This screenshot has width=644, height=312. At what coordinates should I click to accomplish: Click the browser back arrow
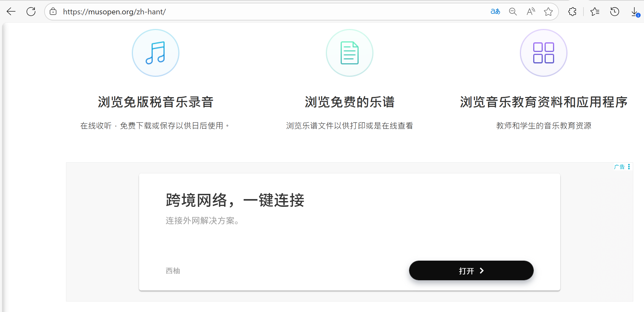click(11, 12)
